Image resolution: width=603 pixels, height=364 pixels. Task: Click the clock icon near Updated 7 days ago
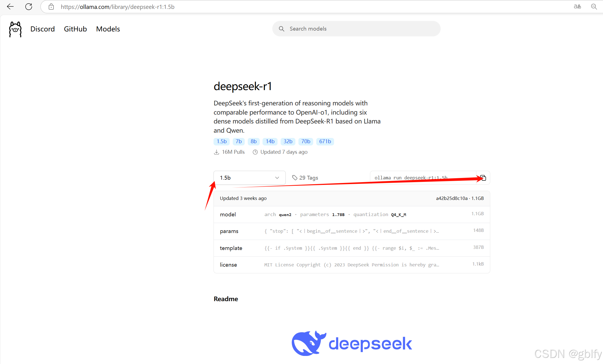pyautogui.click(x=255, y=152)
